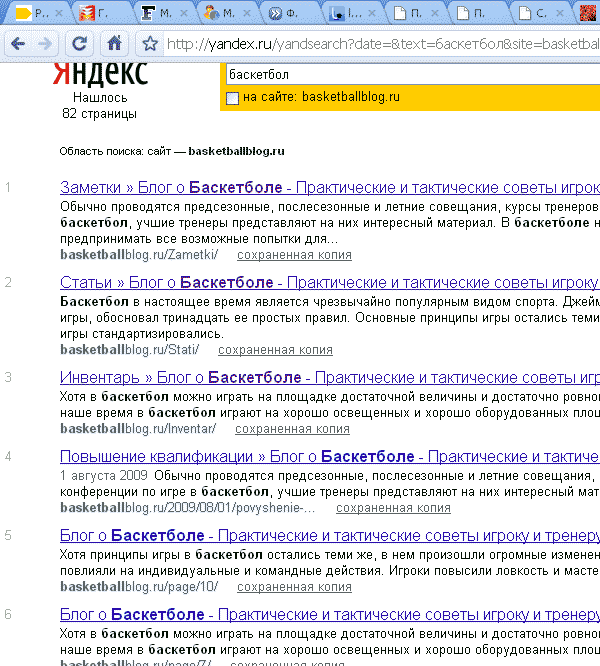
Task: Click the "Нашлось" label under the logo
Action: tap(100, 98)
